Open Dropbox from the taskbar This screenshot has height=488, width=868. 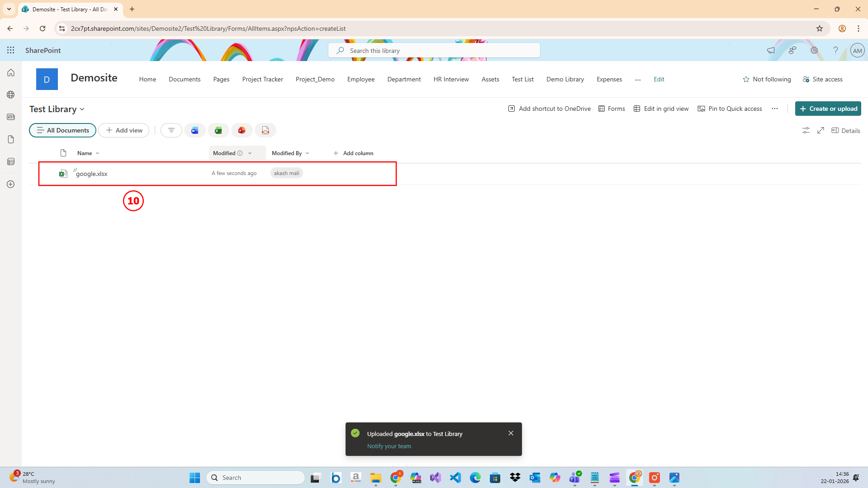[515, 478]
